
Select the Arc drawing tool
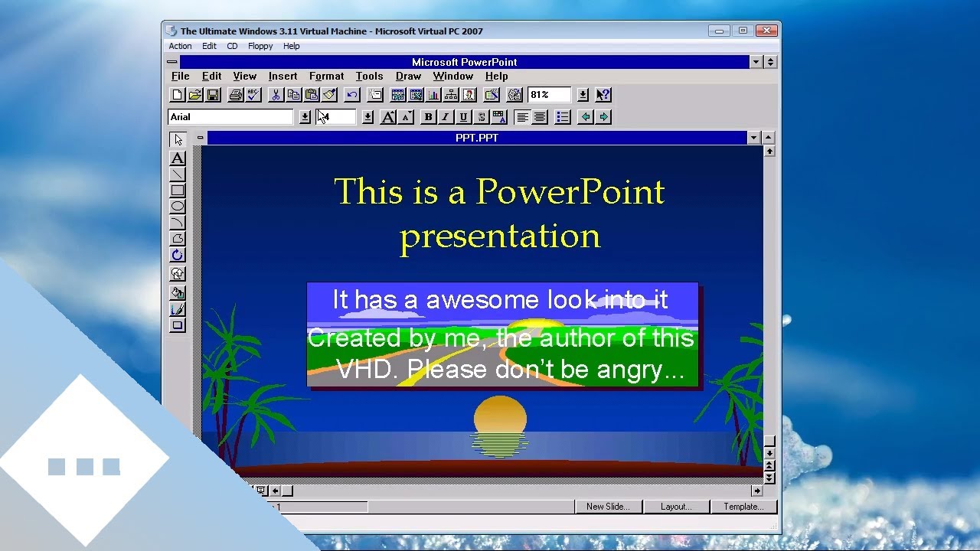(178, 223)
